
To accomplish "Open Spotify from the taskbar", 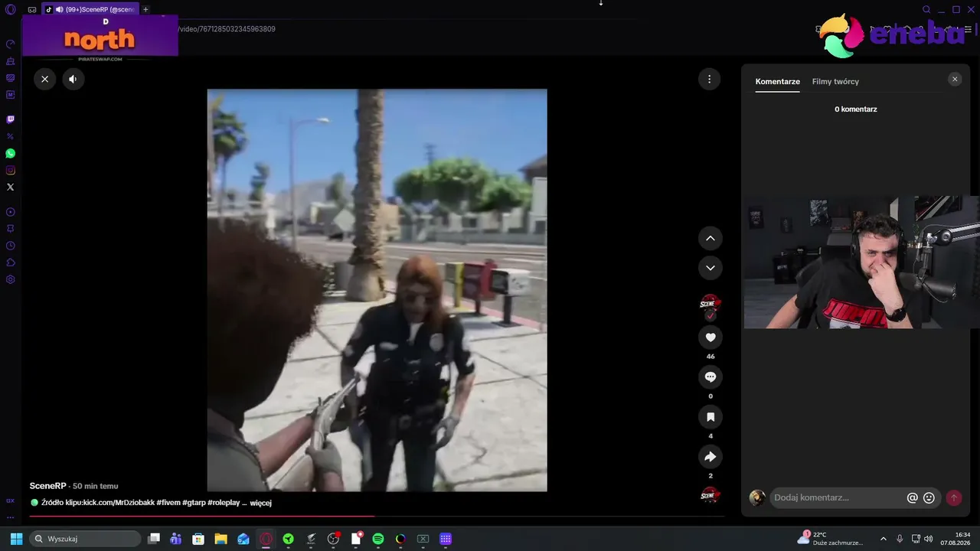I will tap(377, 539).
